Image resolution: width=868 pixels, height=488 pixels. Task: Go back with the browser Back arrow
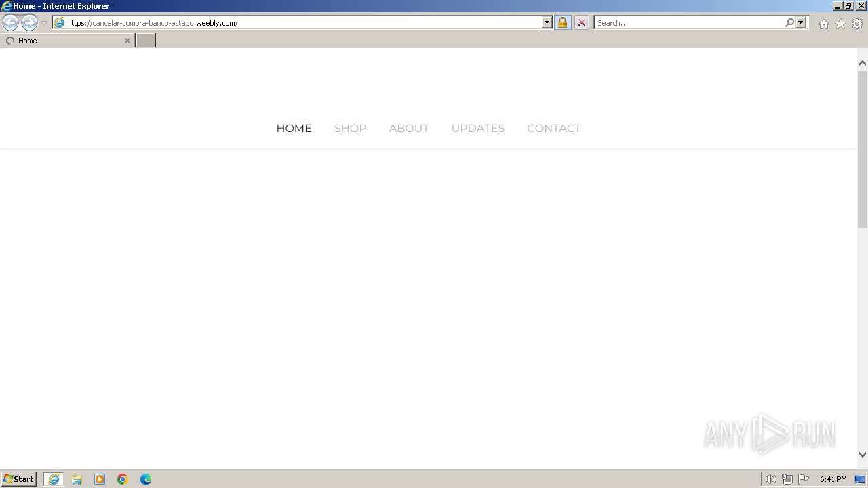(x=10, y=22)
